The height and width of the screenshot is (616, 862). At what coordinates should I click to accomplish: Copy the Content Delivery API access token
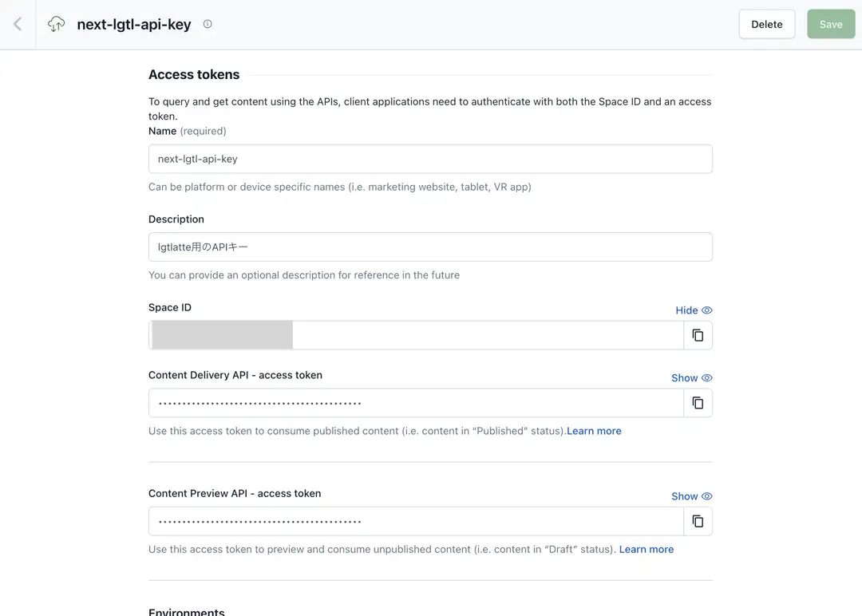698,403
